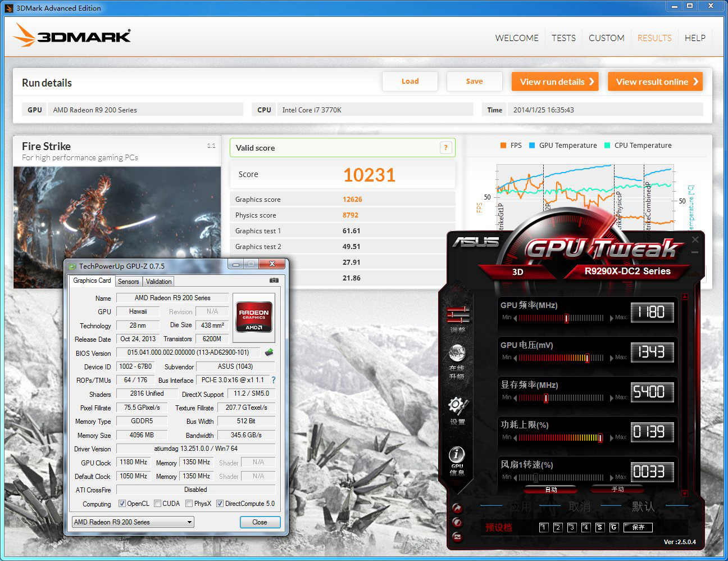Open the online update globe icon

pyautogui.click(x=457, y=354)
